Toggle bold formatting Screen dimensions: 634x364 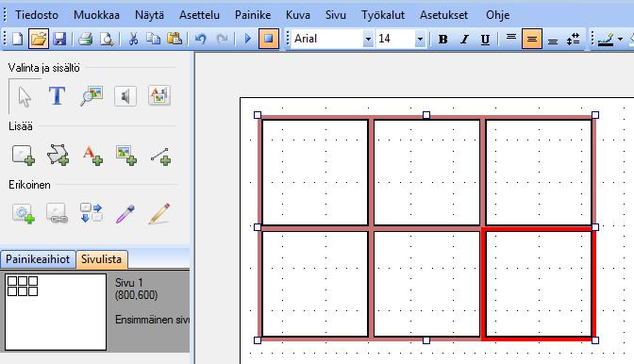[x=442, y=40]
